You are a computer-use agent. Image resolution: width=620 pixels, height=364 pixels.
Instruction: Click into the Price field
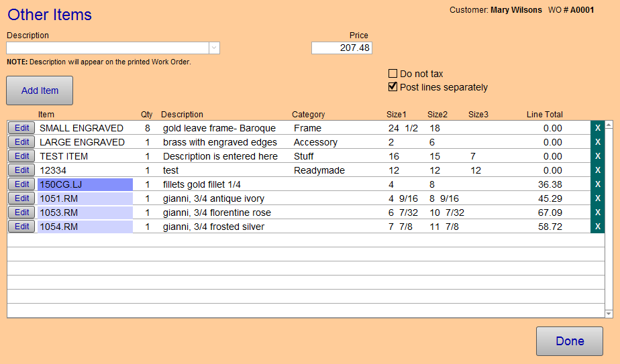point(342,48)
